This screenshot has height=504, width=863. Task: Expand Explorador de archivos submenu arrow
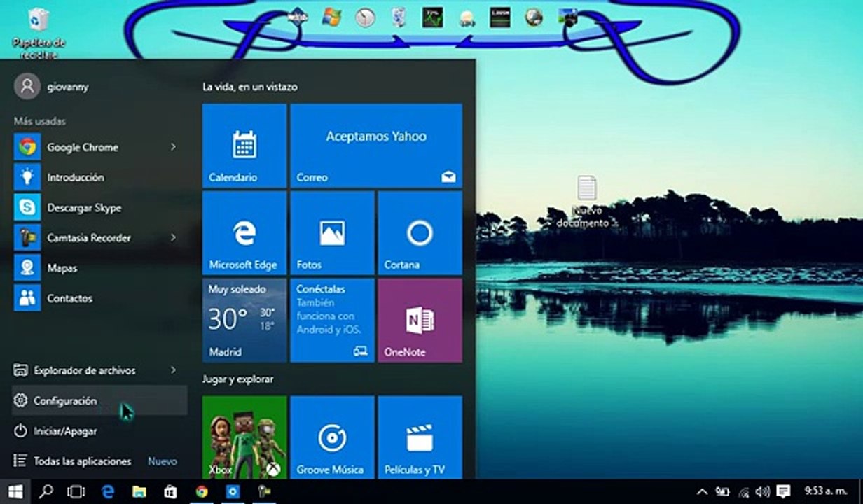pos(173,370)
